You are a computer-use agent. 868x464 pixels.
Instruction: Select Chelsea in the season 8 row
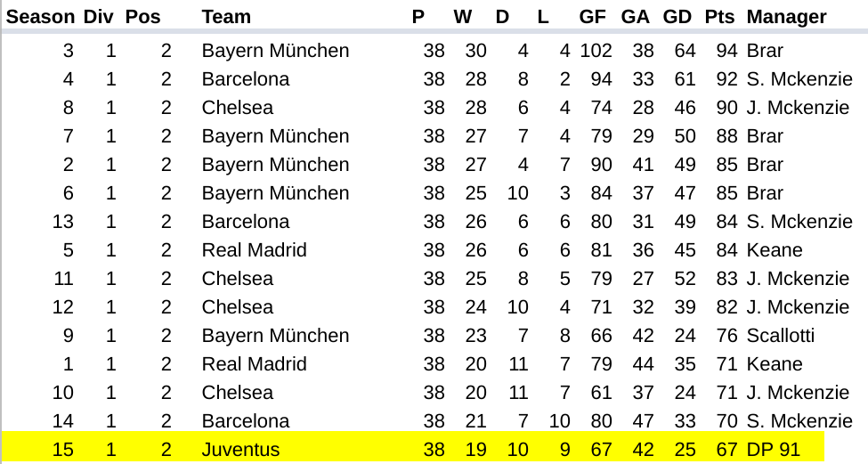pyautogui.click(x=237, y=108)
